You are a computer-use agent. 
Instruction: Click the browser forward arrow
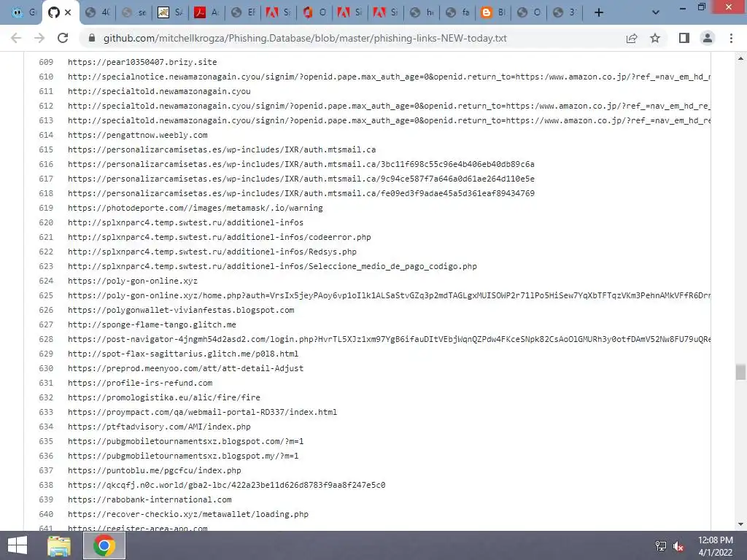point(39,38)
